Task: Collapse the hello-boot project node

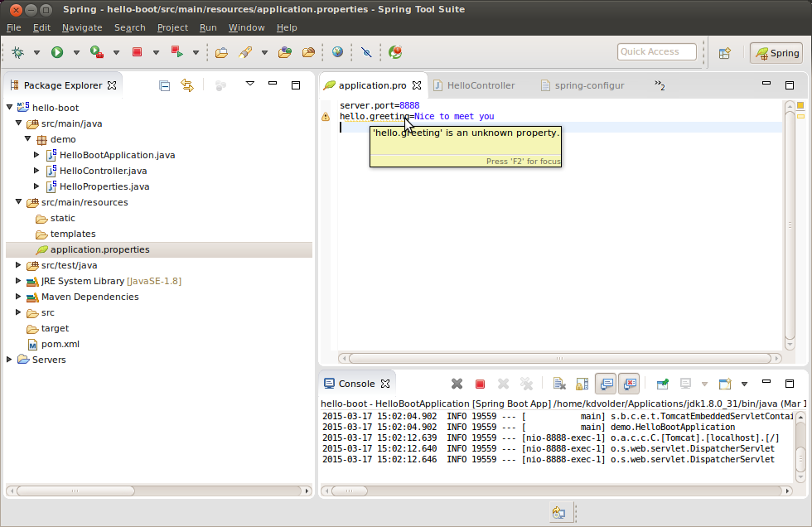Action: pyautogui.click(x=9, y=107)
